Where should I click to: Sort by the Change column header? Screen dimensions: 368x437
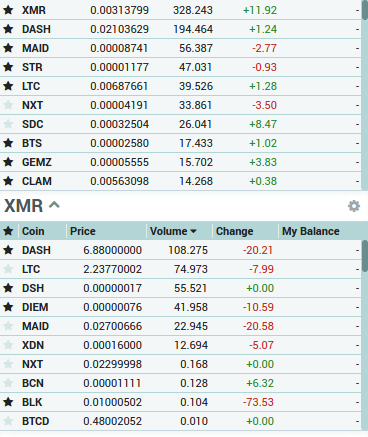[x=235, y=231]
